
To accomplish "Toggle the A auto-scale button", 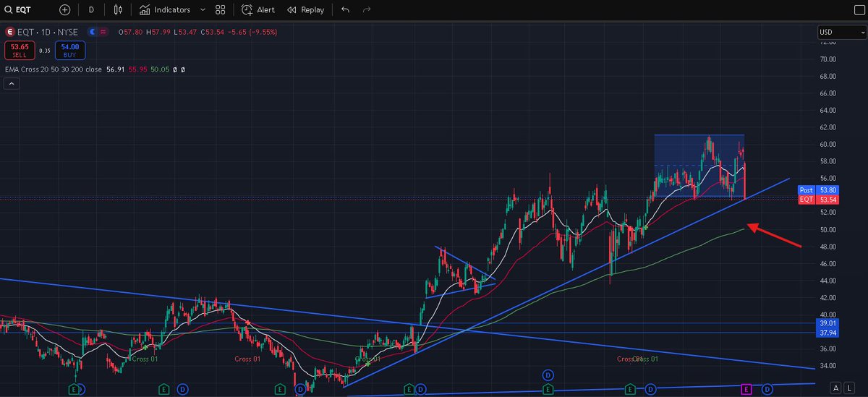I will click(x=836, y=387).
